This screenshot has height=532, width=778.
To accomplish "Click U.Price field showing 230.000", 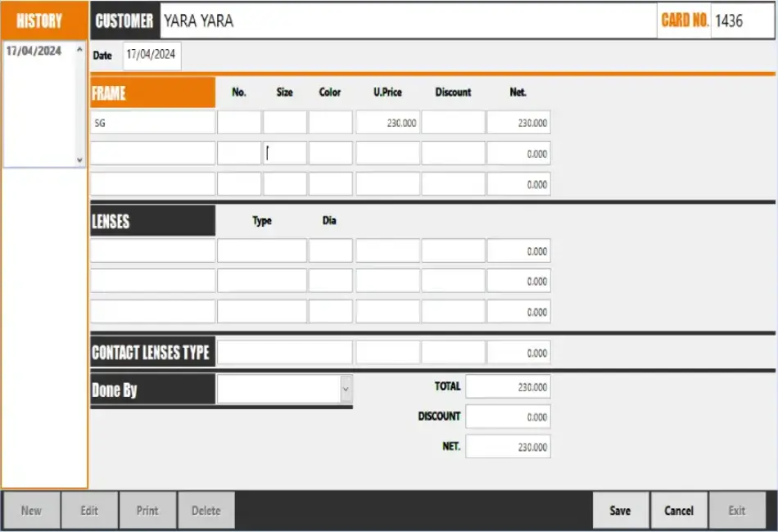I will tap(387, 123).
